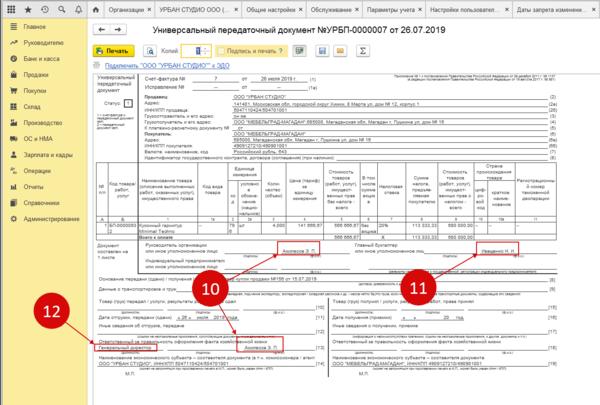
Task: Adjust copies with the Копий stepper arrows
Action: (206, 51)
